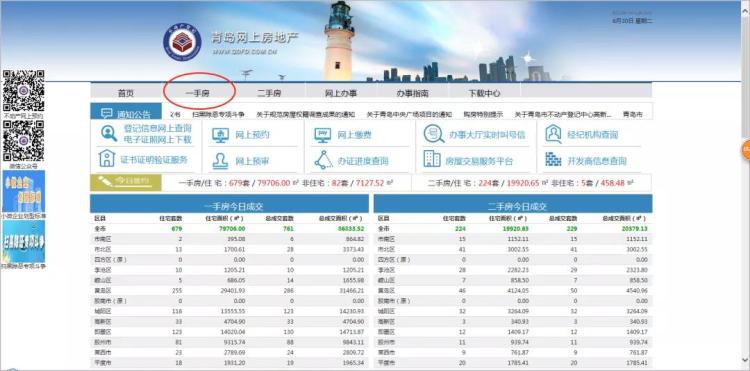Screen dimensions: 750x371
Task: Select 市南区 row in 二手房 table
Action: pos(513,239)
